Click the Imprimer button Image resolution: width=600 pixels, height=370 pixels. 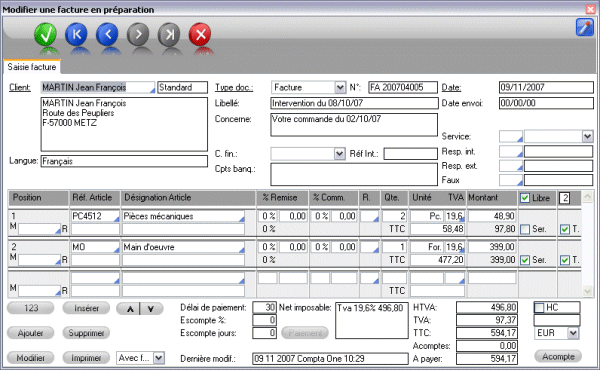tap(86, 358)
